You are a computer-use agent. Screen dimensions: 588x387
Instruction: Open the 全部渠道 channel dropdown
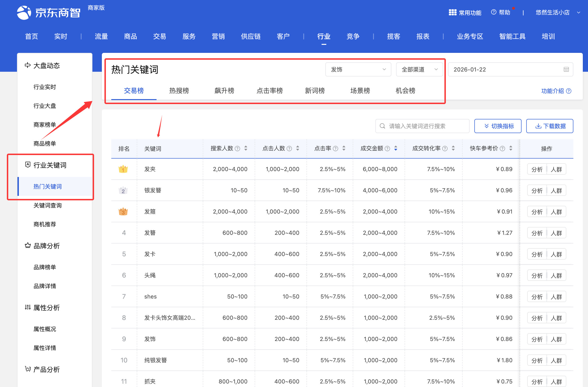[x=419, y=69]
